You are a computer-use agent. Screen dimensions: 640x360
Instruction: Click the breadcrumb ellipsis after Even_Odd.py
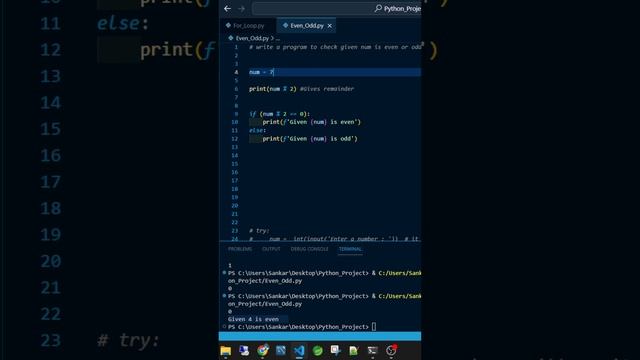278,38
